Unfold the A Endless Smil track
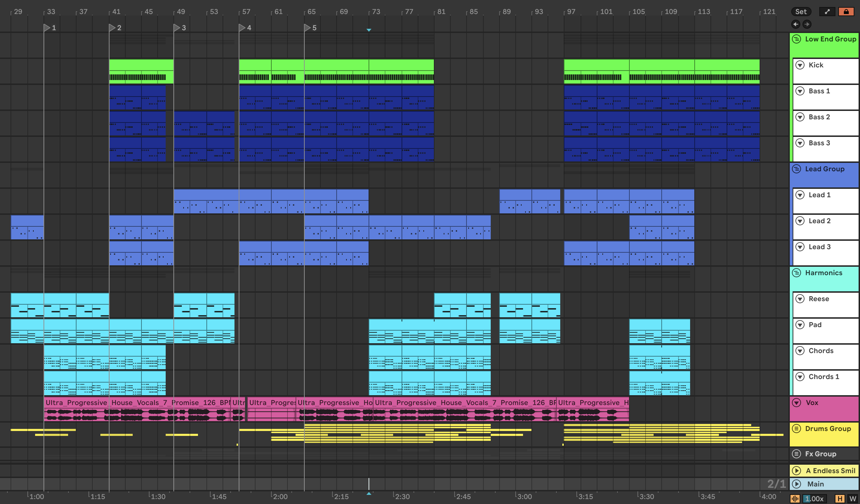The width and height of the screenshot is (860, 504). (797, 471)
